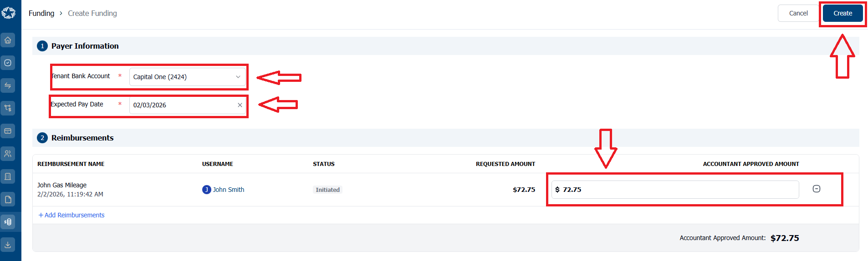Viewport: 868px width, 261px height.
Task: Click the app logo in the sidebar
Action: tap(8, 13)
